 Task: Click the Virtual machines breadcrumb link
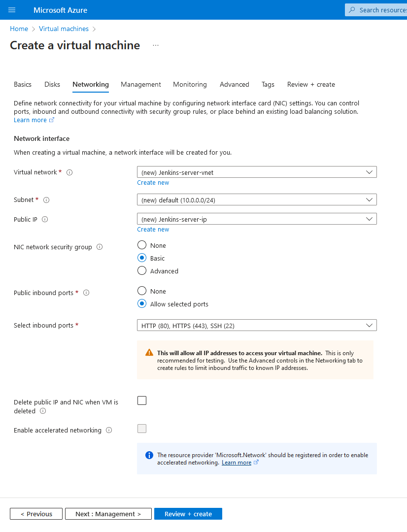(64, 29)
